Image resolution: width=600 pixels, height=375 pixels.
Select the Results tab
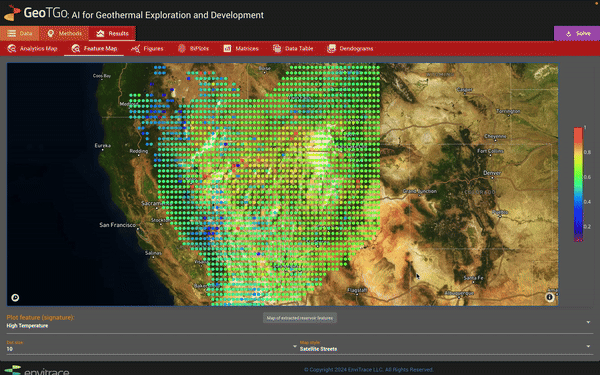(x=112, y=33)
